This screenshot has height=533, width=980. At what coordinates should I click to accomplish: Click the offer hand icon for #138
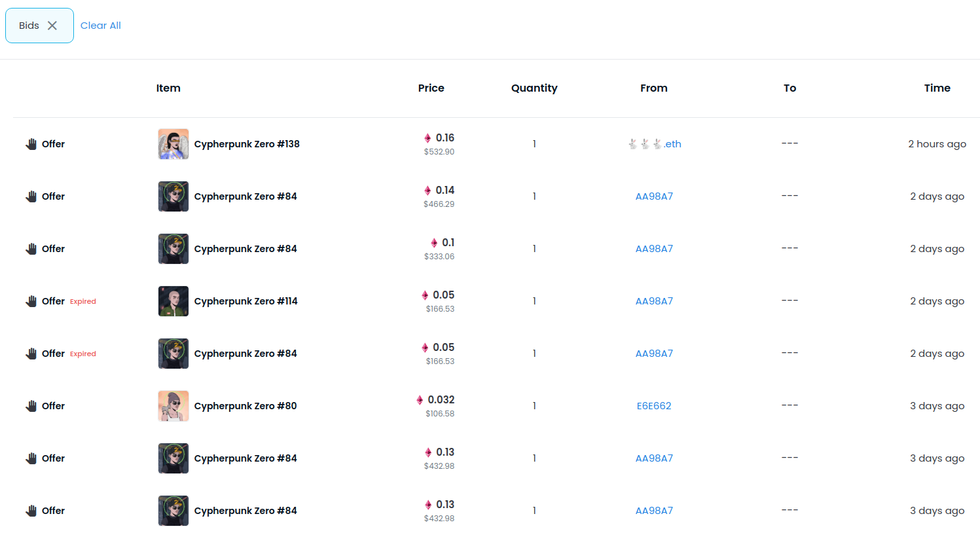pos(31,144)
